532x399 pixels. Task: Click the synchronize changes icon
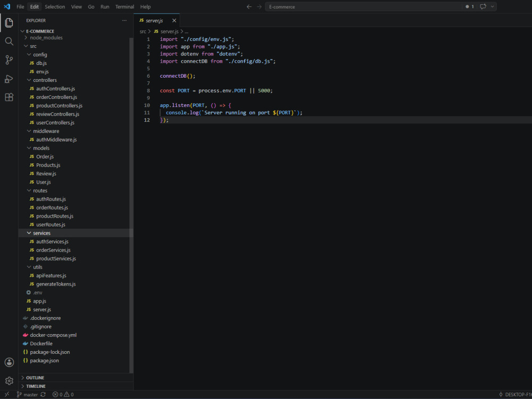coord(43,394)
